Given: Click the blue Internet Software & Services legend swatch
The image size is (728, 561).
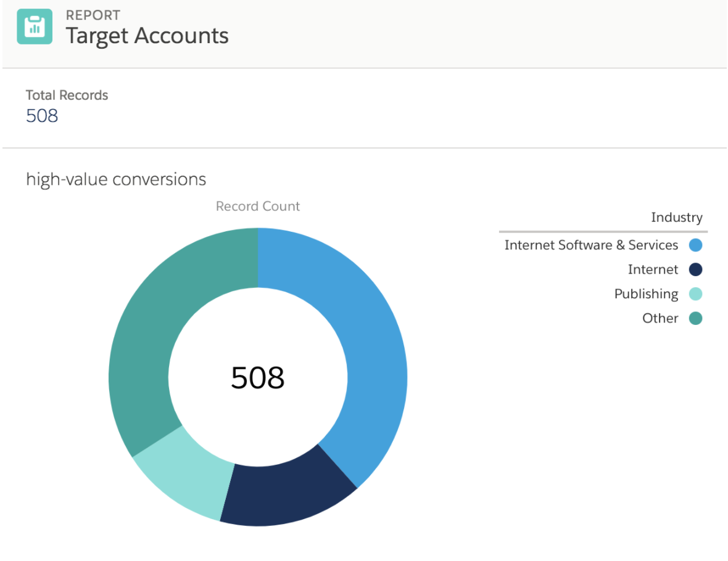Looking at the screenshot, I should click(695, 245).
